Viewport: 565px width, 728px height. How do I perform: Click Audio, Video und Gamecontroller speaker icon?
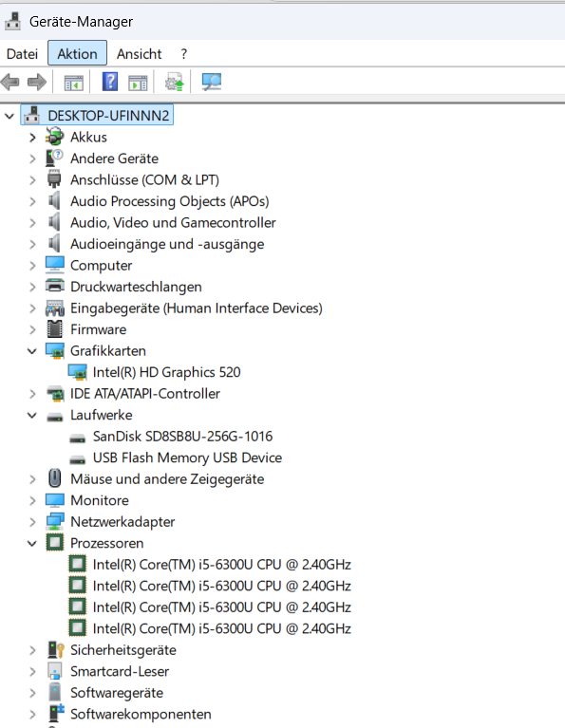pyautogui.click(x=54, y=222)
